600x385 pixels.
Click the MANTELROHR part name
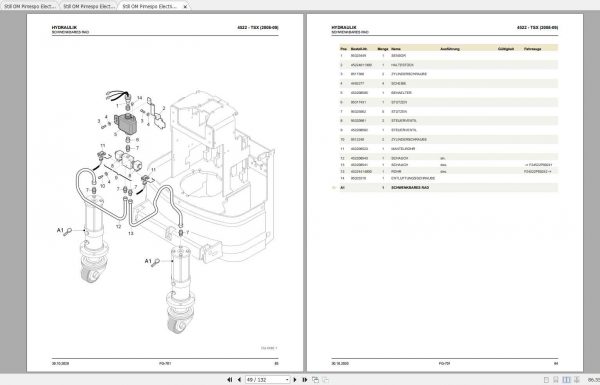click(x=403, y=149)
